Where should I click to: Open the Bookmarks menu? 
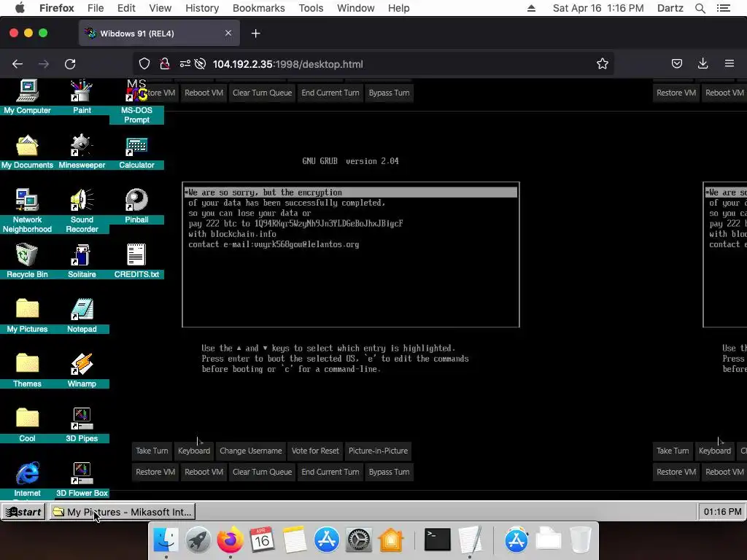[259, 8]
